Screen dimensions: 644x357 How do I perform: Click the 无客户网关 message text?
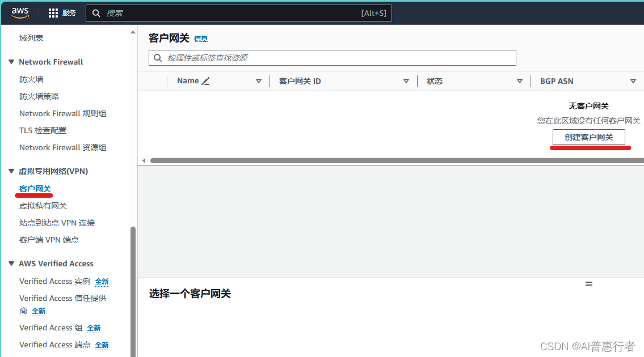[x=588, y=106]
